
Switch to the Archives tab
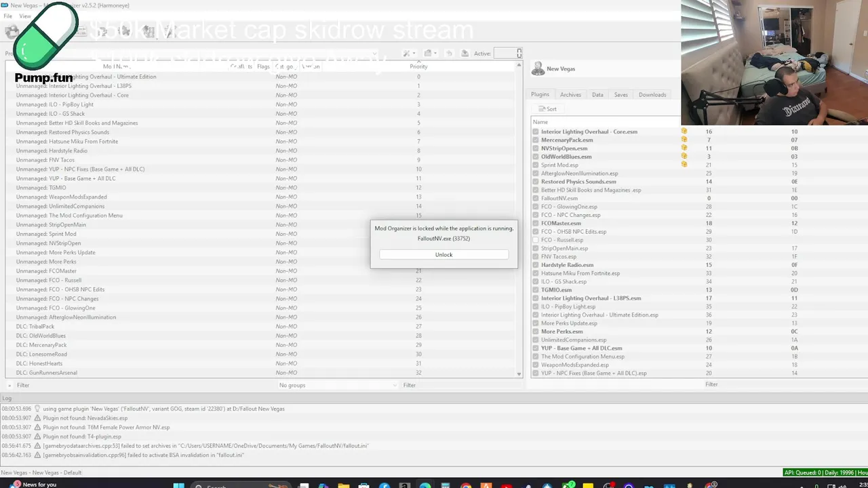pos(570,95)
